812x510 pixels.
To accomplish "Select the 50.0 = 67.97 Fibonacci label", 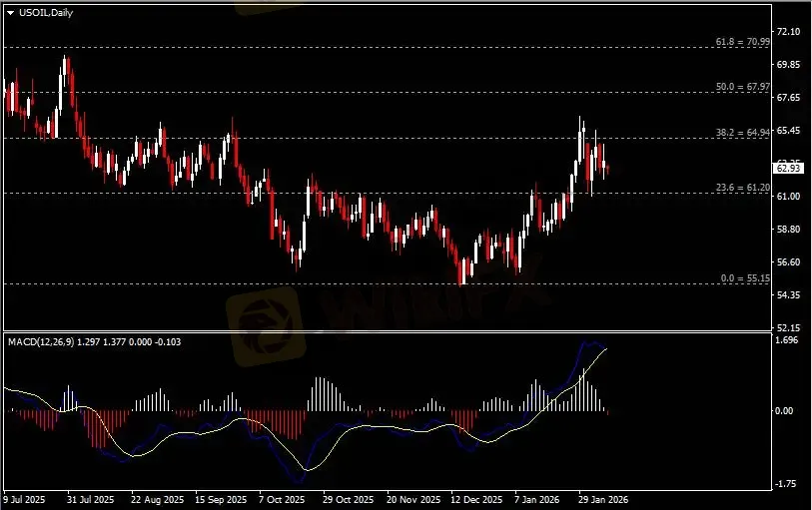I will [743, 87].
